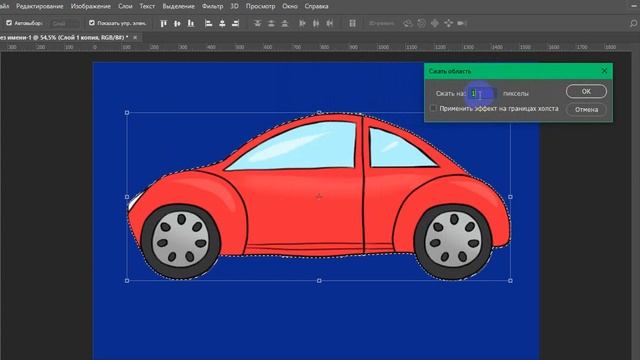
Task: Open the Слои menu
Action: [x=125, y=6]
